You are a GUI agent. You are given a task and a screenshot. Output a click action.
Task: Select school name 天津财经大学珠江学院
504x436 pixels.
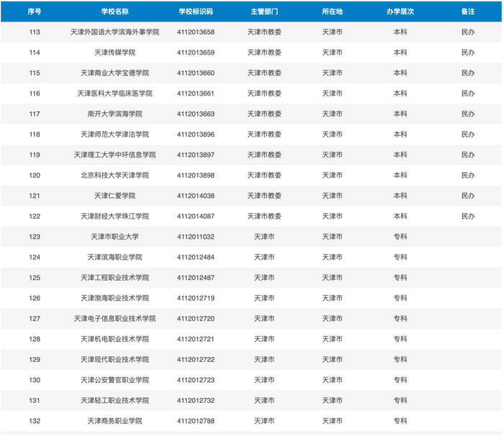(x=114, y=217)
